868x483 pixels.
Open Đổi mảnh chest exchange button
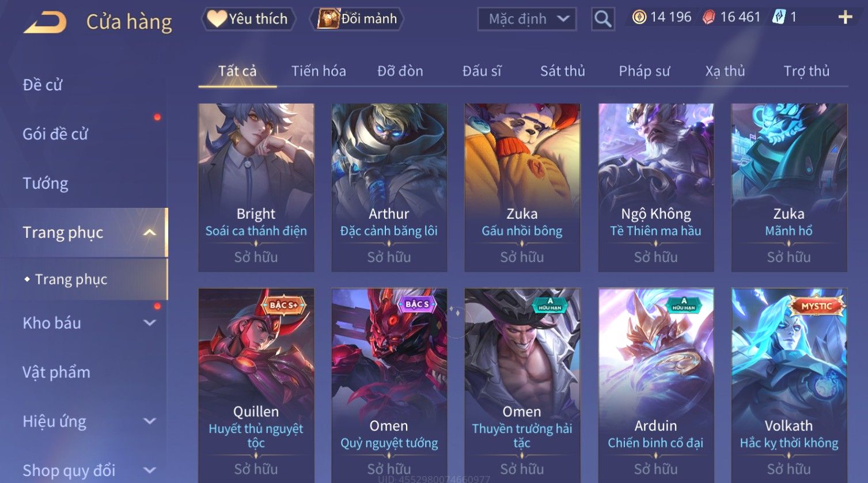[x=357, y=19]
